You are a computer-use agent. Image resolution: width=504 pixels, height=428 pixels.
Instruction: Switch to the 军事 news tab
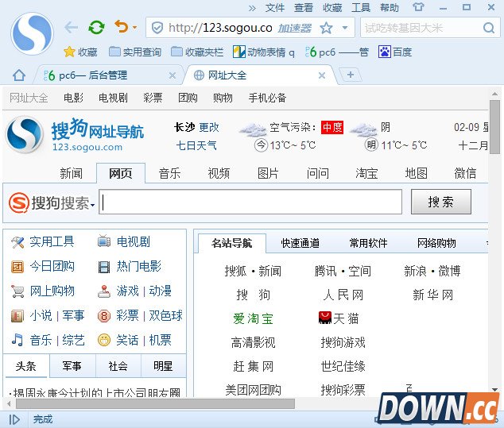[x=72, y=366]
